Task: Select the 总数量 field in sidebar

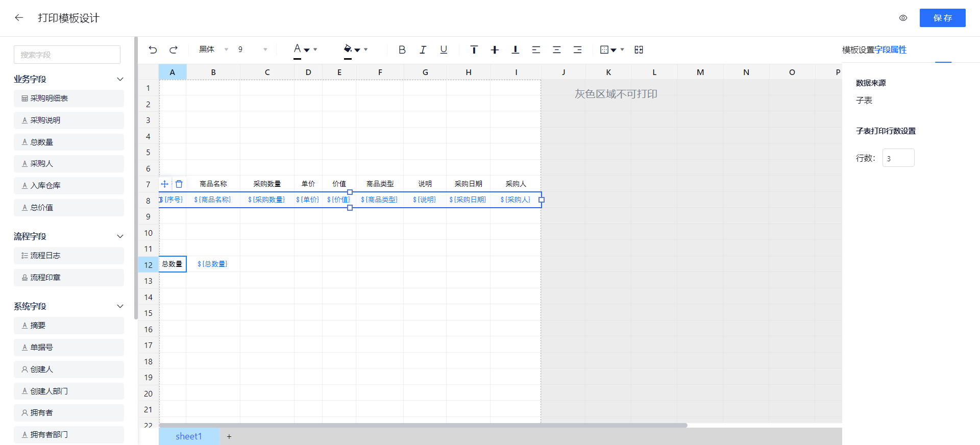Action: (x=69, y=142)
